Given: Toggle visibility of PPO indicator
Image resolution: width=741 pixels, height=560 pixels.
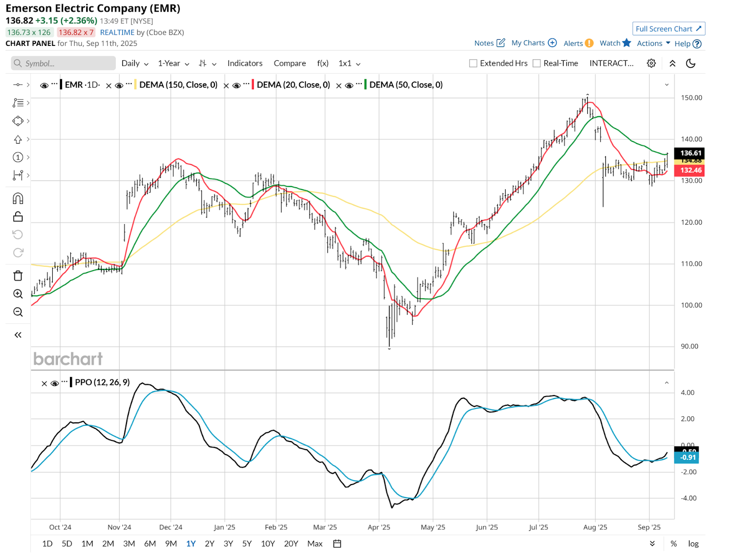Looking at the screenshot, I should (x=55, y=384).
